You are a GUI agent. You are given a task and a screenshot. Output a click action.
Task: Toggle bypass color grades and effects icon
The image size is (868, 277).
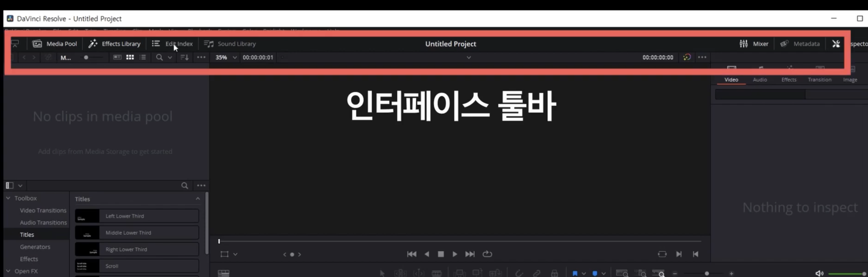tap(687, 57)
